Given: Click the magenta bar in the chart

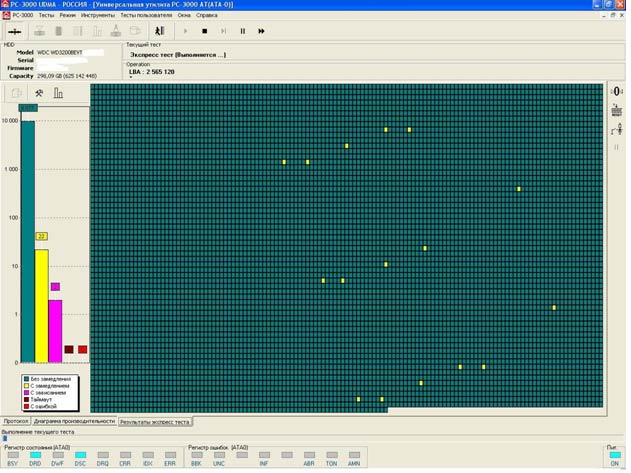Looking at the screenshot, I should 55,331.
